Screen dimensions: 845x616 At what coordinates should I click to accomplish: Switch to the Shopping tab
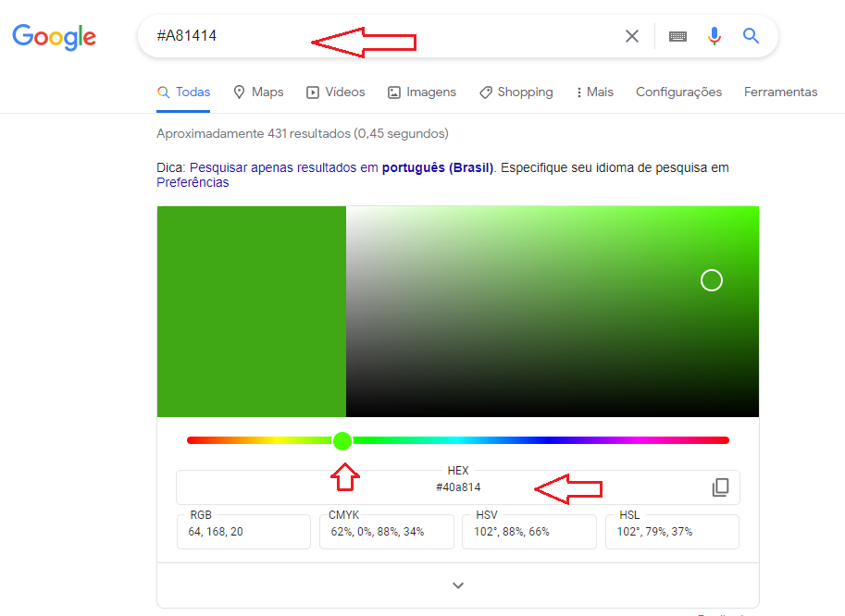coord(516,92)
